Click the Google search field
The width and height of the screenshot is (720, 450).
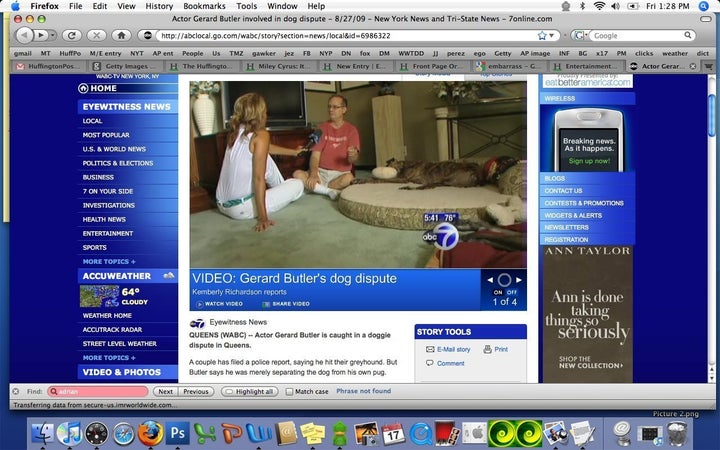point(636,35)
